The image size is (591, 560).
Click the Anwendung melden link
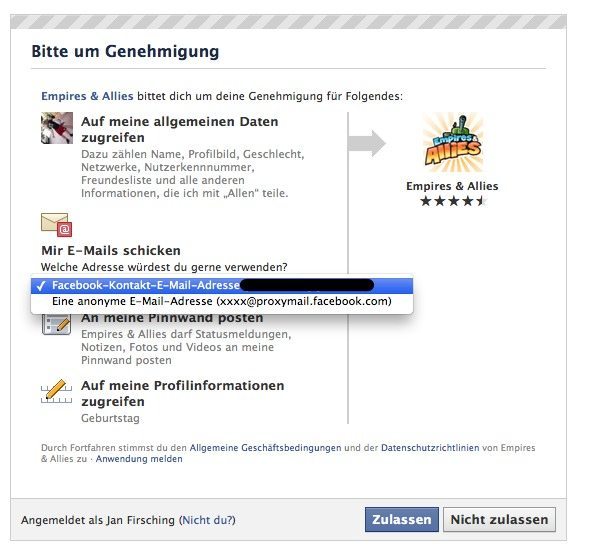(139, 459)
